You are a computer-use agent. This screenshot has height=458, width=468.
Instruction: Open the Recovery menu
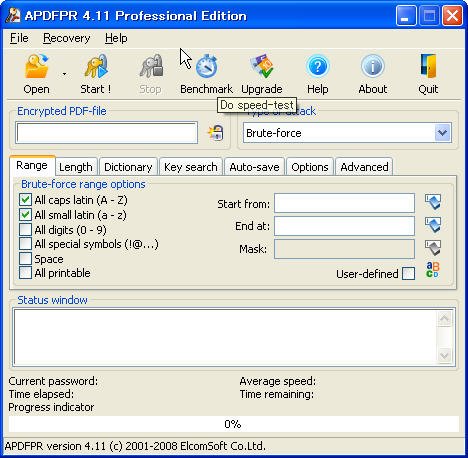(x=67, y=38)
